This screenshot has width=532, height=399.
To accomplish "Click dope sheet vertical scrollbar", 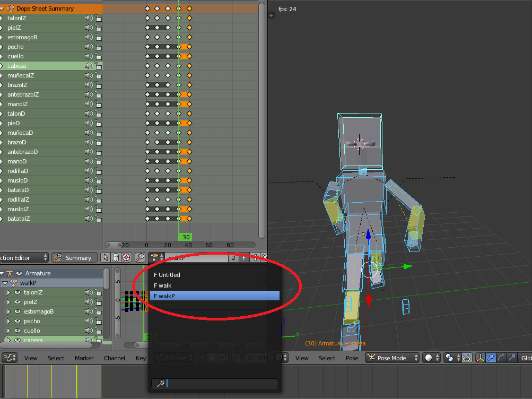I will pos(261,120).
